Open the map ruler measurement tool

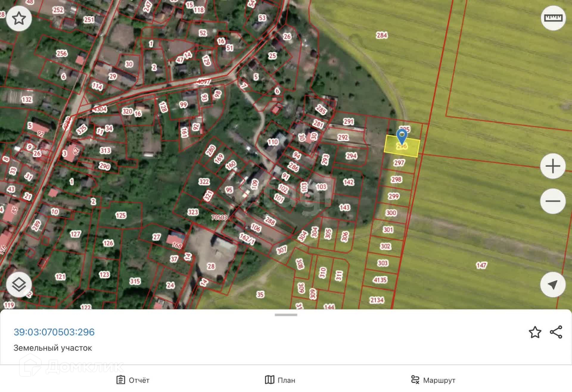point(553,18)
